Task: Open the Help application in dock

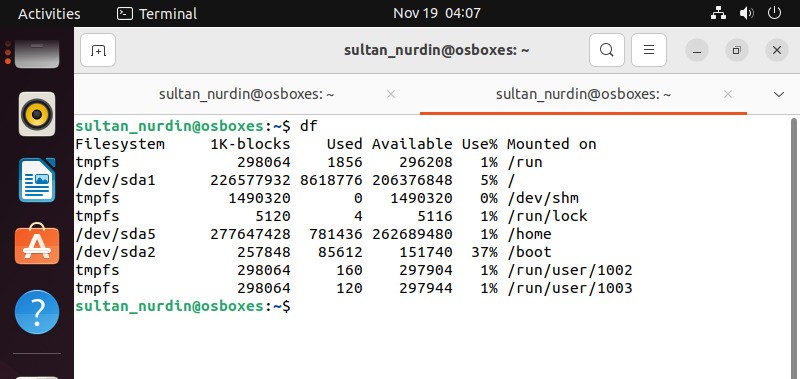Action: pos(37,312)
